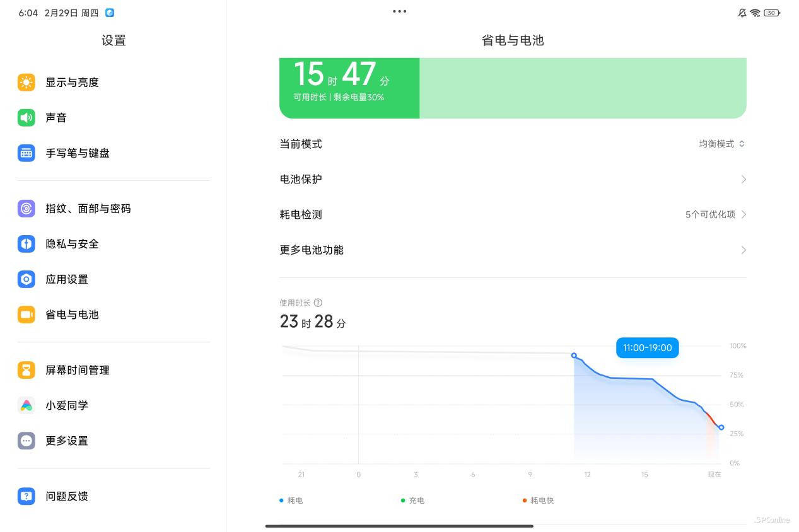Viewport: 799px width, 532px height.
Task: Tap the fingerprint password icon
Action: 26,209
